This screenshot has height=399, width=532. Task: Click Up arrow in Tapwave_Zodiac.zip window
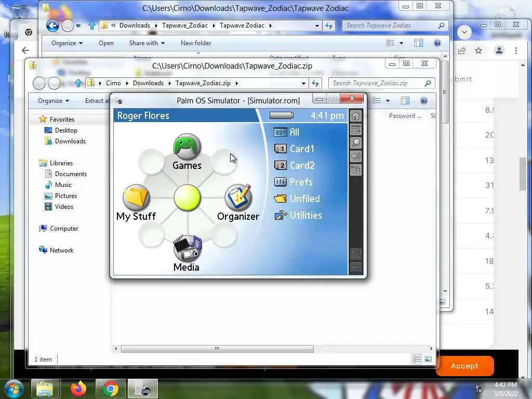(78, 83)
